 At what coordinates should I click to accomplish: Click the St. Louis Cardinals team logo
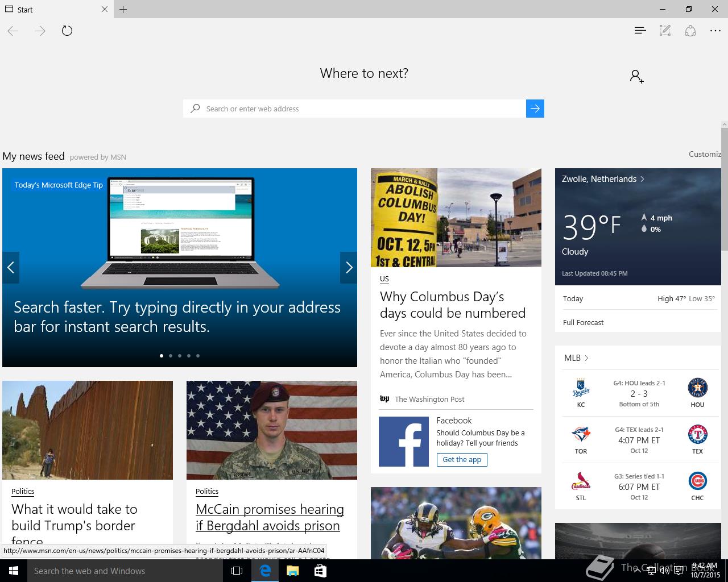[581, 481]
